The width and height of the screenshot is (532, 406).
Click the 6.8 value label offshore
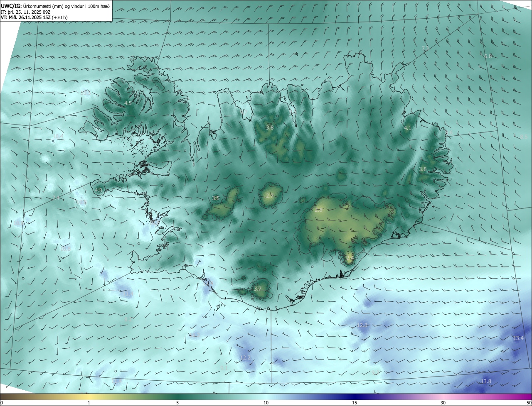click(x=488, y=56)
